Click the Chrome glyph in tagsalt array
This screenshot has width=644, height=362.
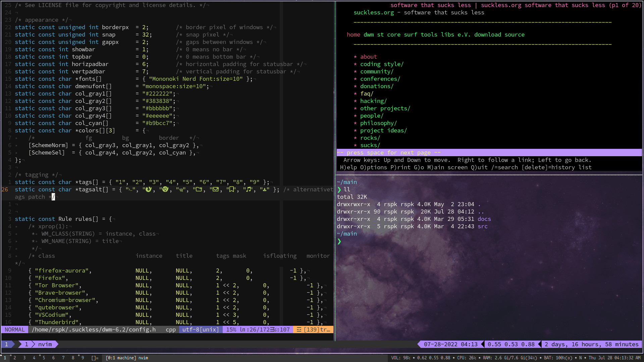point(165,190)
